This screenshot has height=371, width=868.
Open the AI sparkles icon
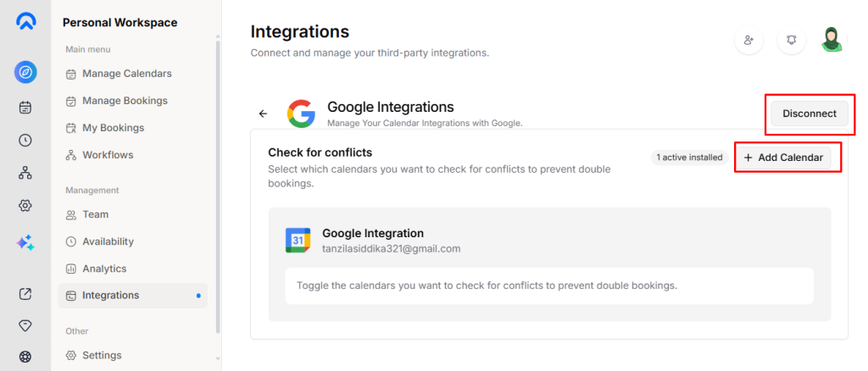(x=25, y=243)
